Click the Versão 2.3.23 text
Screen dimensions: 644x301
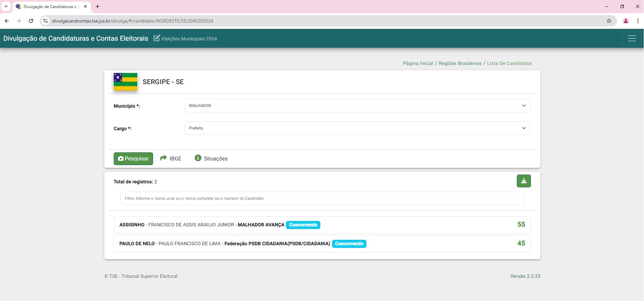coord(525,276)
